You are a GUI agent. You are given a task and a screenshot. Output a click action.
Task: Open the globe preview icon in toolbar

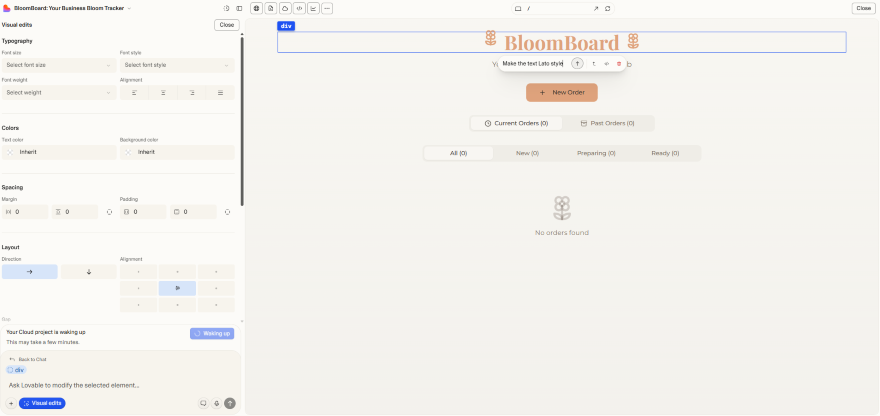256,8
